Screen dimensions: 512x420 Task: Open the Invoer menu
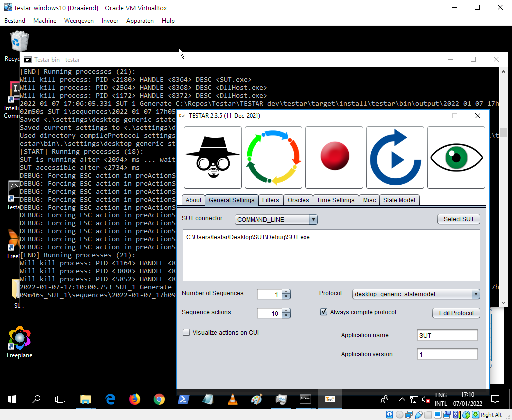click(110, 21)
